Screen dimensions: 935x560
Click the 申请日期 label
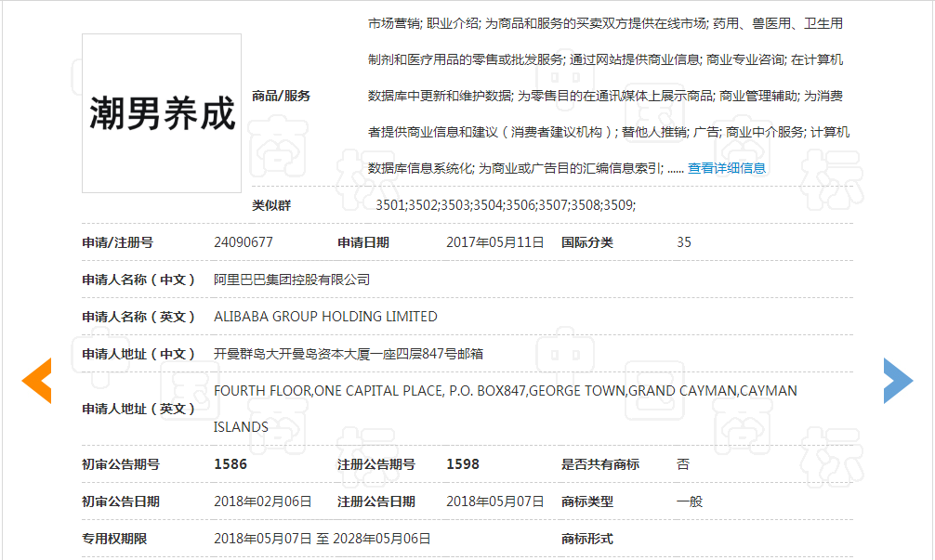click(363, 243)
